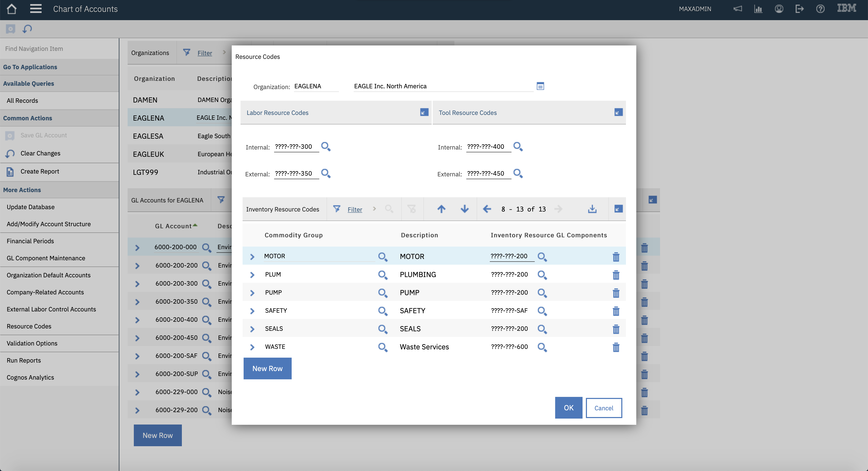Expand GL account 6000-200-000 row

pos(137,247)
